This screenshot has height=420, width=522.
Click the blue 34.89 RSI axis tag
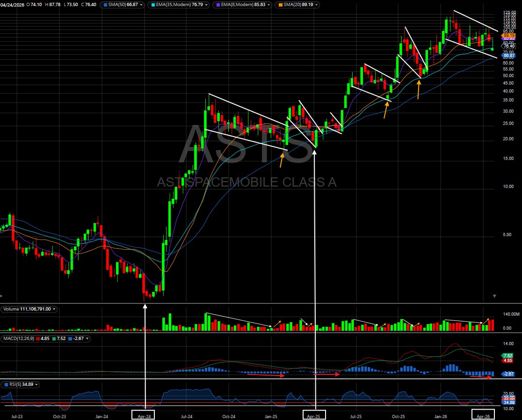click(509, 402)
